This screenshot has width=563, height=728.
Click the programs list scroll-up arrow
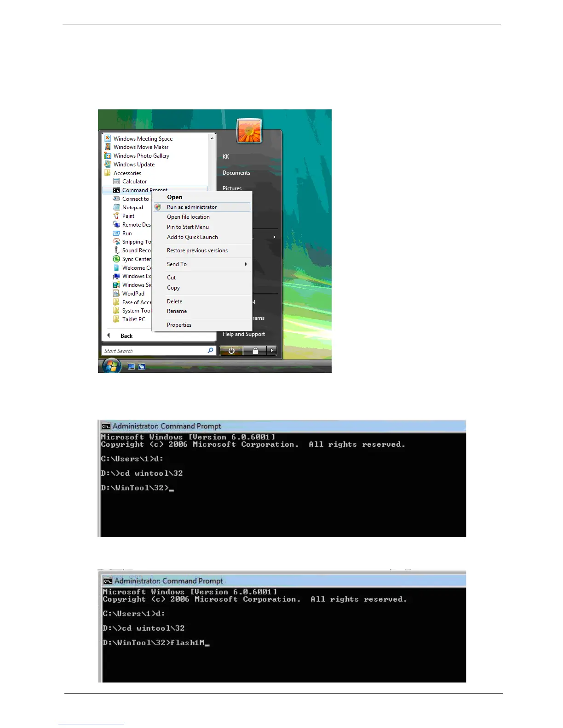coord(212,138)
